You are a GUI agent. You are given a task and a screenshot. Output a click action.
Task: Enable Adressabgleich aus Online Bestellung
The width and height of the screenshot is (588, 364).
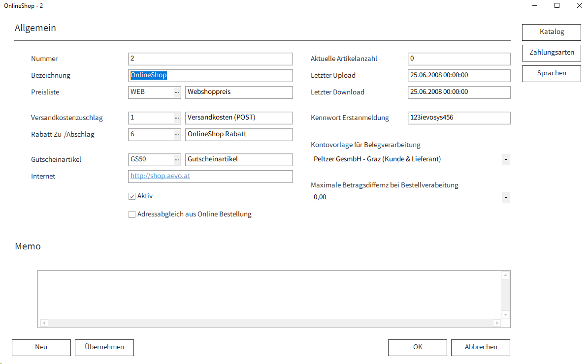click(132, 214)
